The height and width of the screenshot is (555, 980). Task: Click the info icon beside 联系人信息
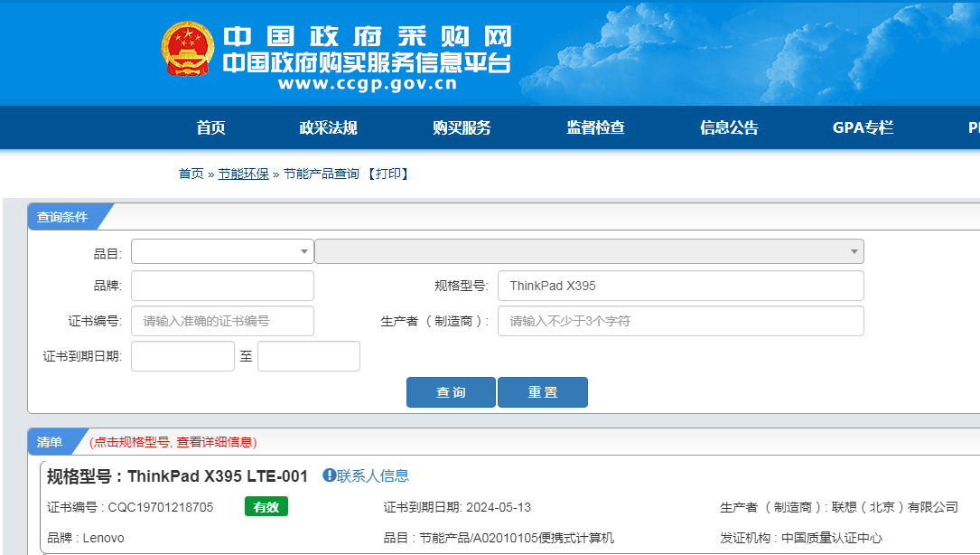pos(329,475)
